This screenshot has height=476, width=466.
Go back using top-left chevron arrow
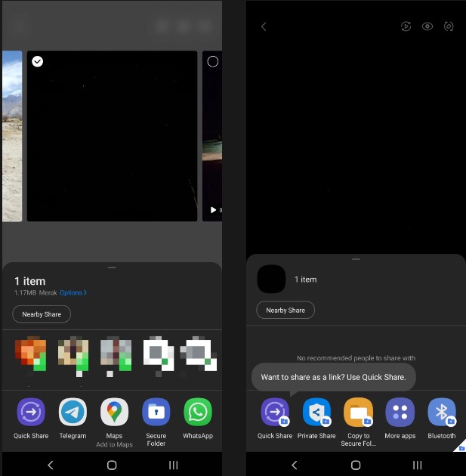pos(264,26)
